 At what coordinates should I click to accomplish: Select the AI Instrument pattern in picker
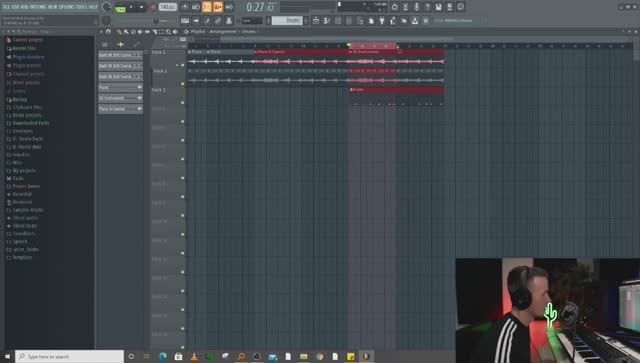[x=120, y=98]
